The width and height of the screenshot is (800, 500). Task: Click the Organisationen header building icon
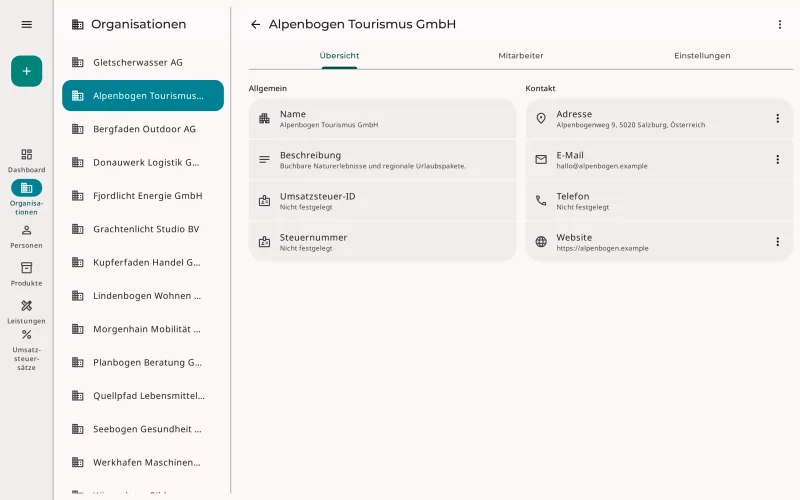78,24
